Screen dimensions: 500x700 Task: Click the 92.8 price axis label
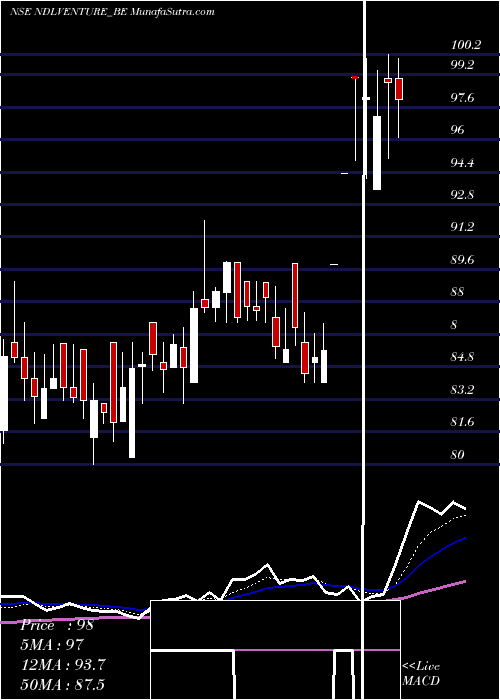[462, 195]
